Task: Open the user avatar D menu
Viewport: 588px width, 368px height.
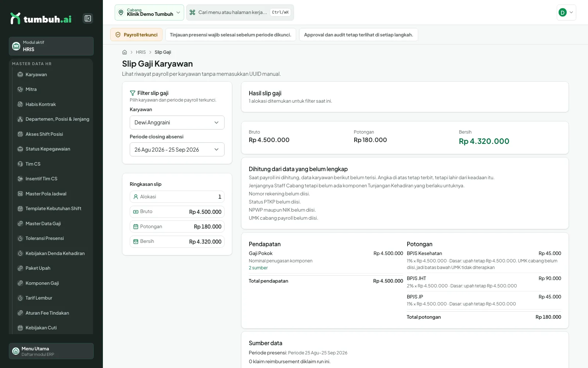Action: [566, 13]
